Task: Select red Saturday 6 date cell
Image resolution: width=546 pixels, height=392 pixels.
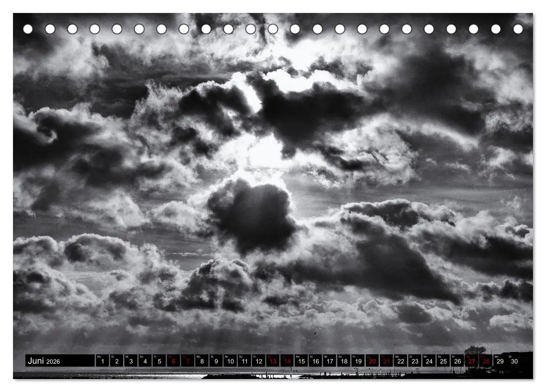Action: (173, 361)
